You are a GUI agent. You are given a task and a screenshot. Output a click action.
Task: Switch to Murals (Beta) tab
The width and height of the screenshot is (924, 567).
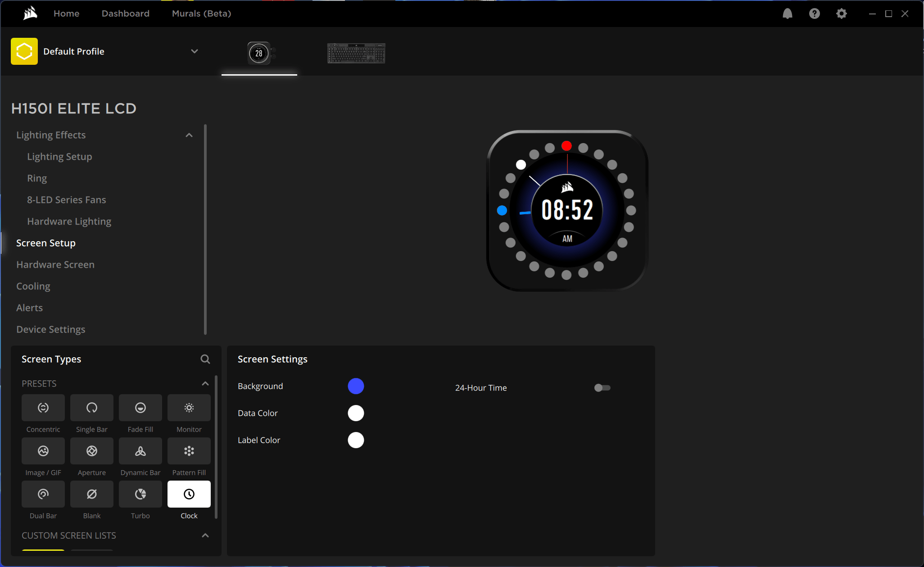pyautogui.click(x=201, y=13)
